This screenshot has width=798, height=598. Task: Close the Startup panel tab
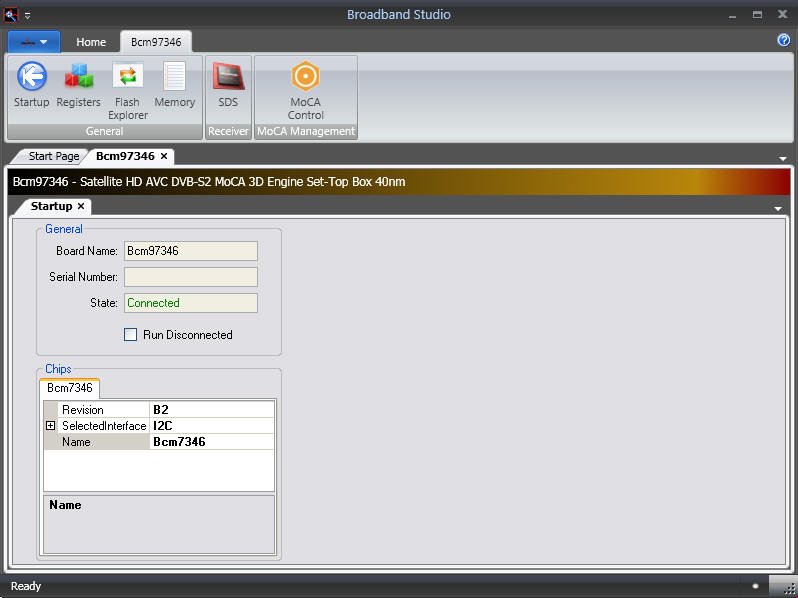tap(81, 206)
